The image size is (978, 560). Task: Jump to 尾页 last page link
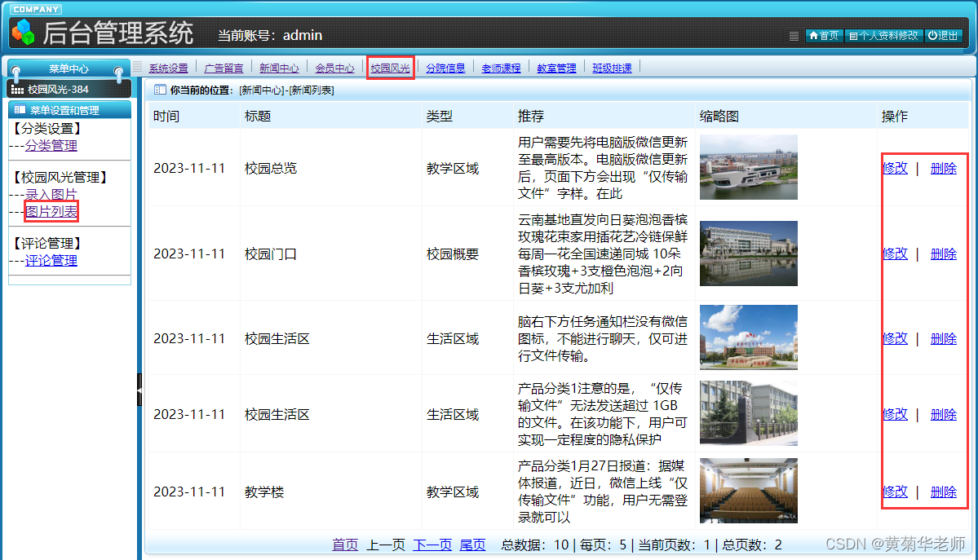[472, 545]
